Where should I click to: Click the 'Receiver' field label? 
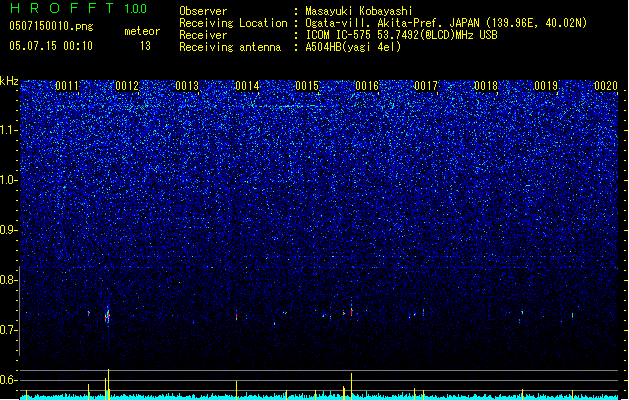click(x=203, y=35)
